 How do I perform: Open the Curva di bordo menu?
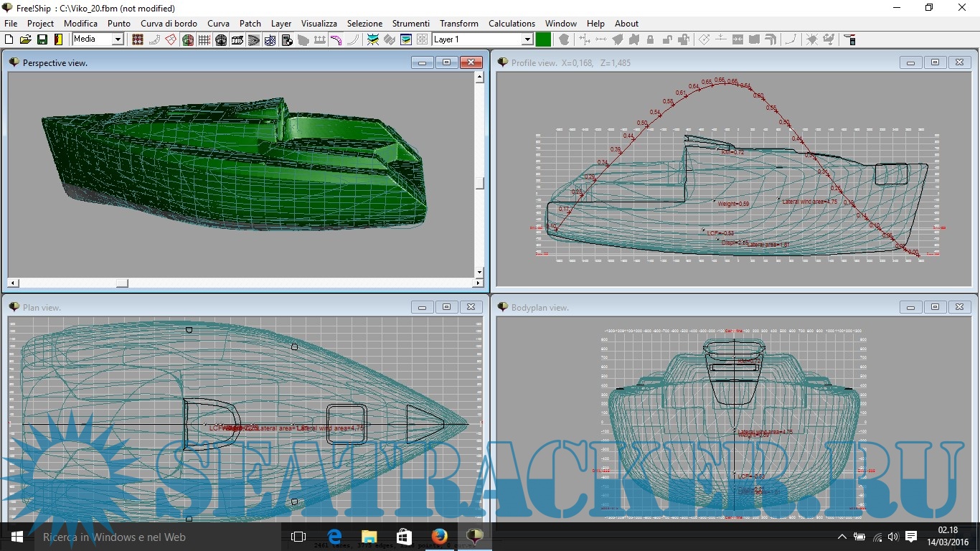(x=169, y=24)
